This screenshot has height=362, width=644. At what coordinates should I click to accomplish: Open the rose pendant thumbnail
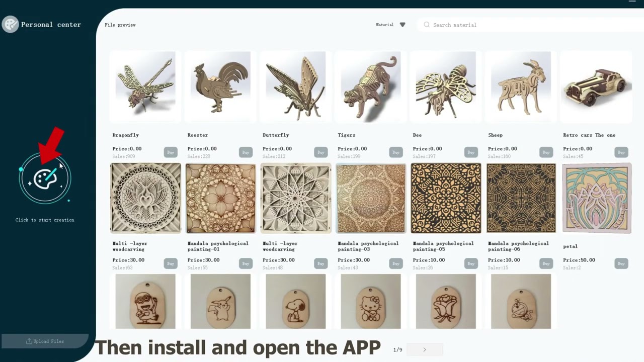446,301
